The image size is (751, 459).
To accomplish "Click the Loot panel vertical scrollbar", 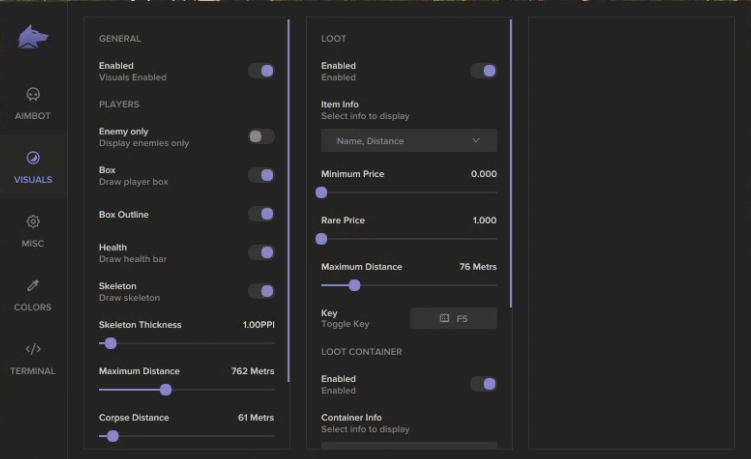I will (x=511, y=163).
